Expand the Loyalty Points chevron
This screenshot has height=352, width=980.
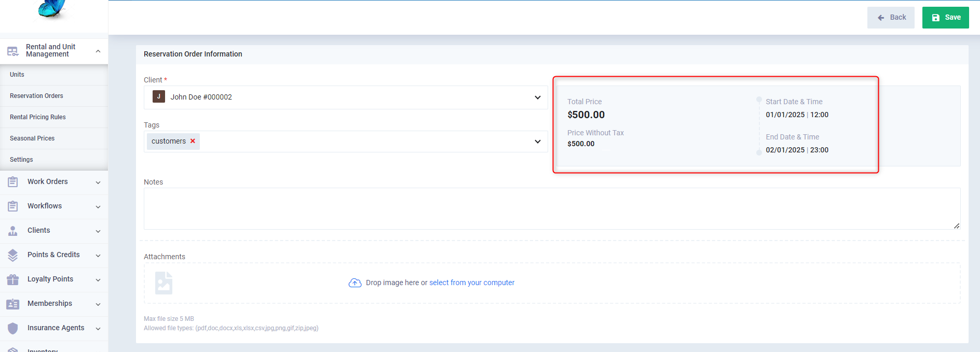pyautogui.click(x=98, y=280)
